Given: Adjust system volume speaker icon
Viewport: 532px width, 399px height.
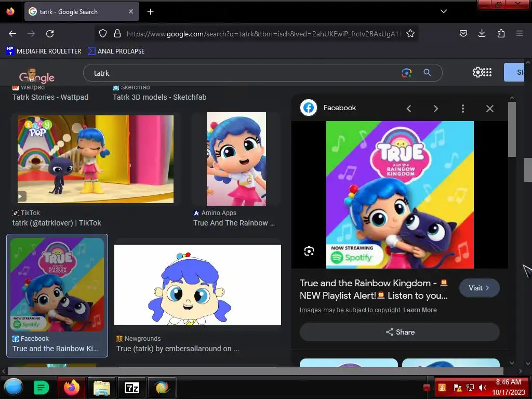Looking at the screenshot, I should (x=483, y=388).
